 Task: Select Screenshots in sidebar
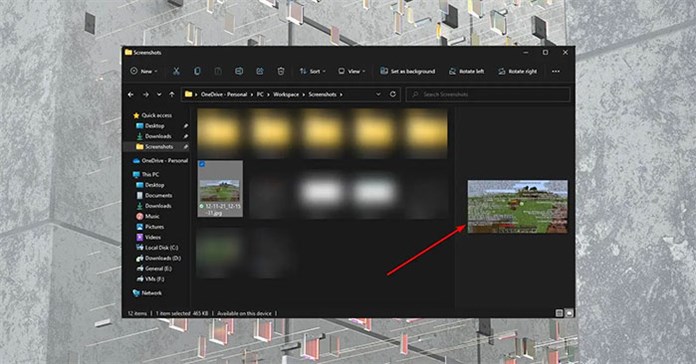(159, 146)
